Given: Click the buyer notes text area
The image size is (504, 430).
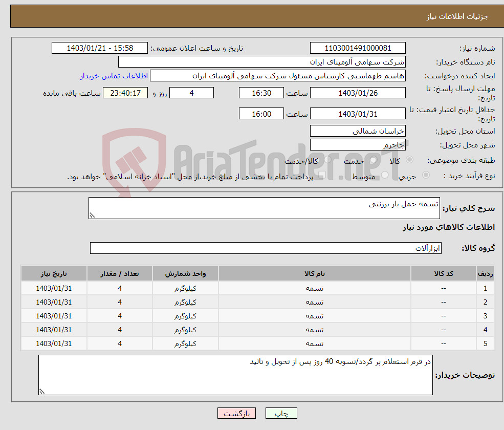Looking at the screenshot, I should [x=235, y=375].
